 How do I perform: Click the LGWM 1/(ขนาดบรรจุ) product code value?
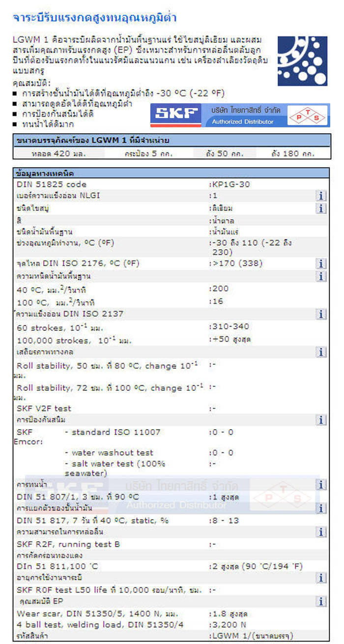[x=252, y=636]
